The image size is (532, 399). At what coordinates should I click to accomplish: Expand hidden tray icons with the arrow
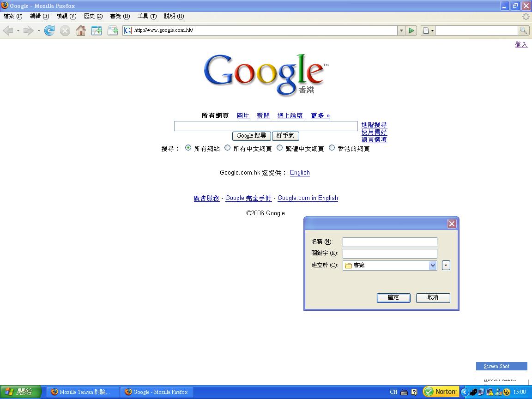point(465,392)
